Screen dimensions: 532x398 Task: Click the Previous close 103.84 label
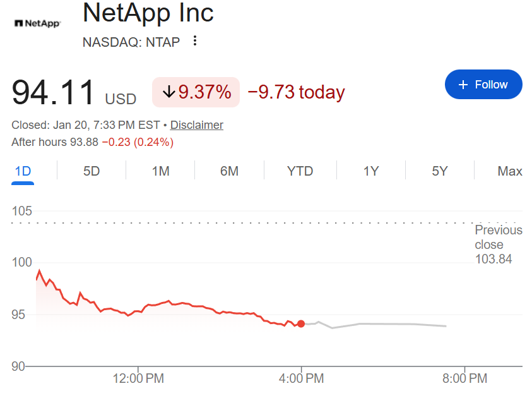(498, 244)
